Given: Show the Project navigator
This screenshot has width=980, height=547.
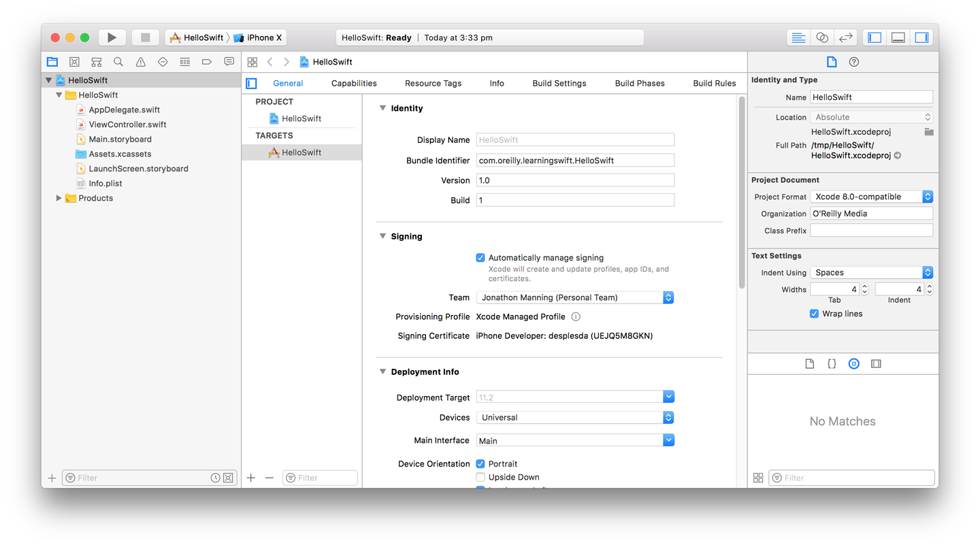Looking at the screenshot, I should pyautogui.click(x=52, y=62).
